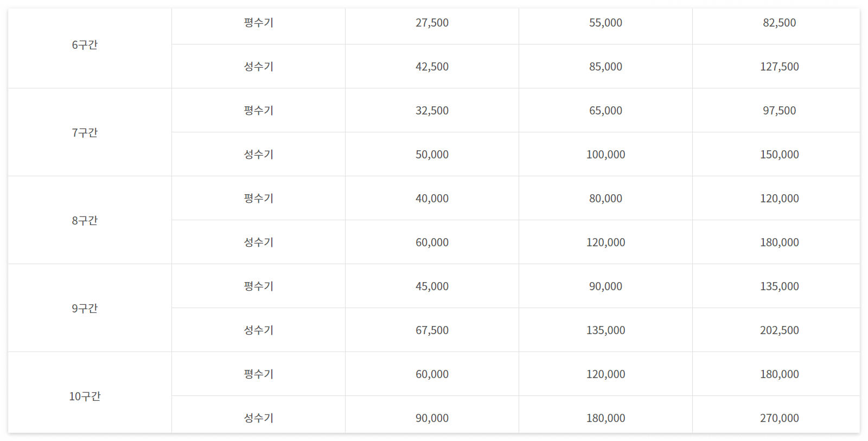Select 성수기 label in 8구간 row
The height and width of the screenshot is (441, 868).
tap(259, 242)
